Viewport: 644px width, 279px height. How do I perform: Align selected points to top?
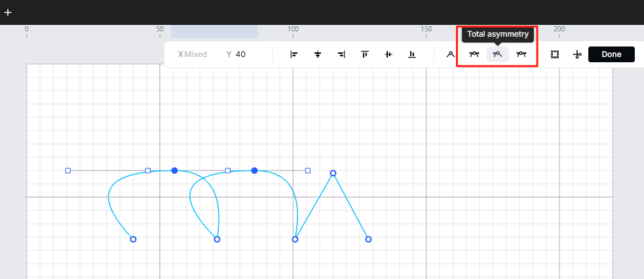(x=365, y=54)
